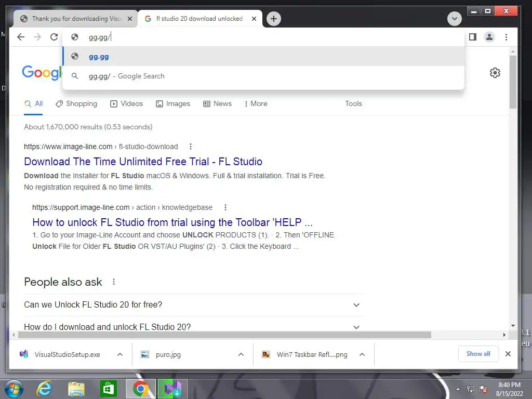The width and height of the screenshot is (532, 399).
Task: Click the scroll up arrow
Action: click(x=513, y=51)
